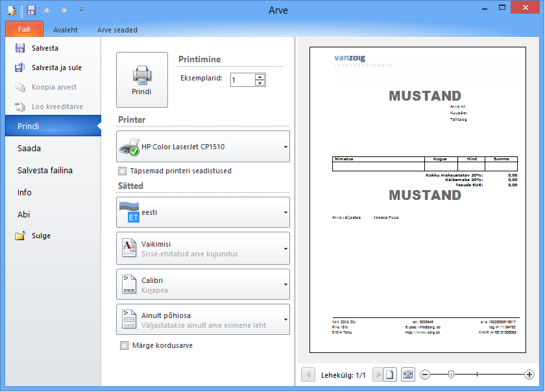Click the Salvesta ja sule icon
This screenshot has width=545, height=392.
[x=20, y=67]
